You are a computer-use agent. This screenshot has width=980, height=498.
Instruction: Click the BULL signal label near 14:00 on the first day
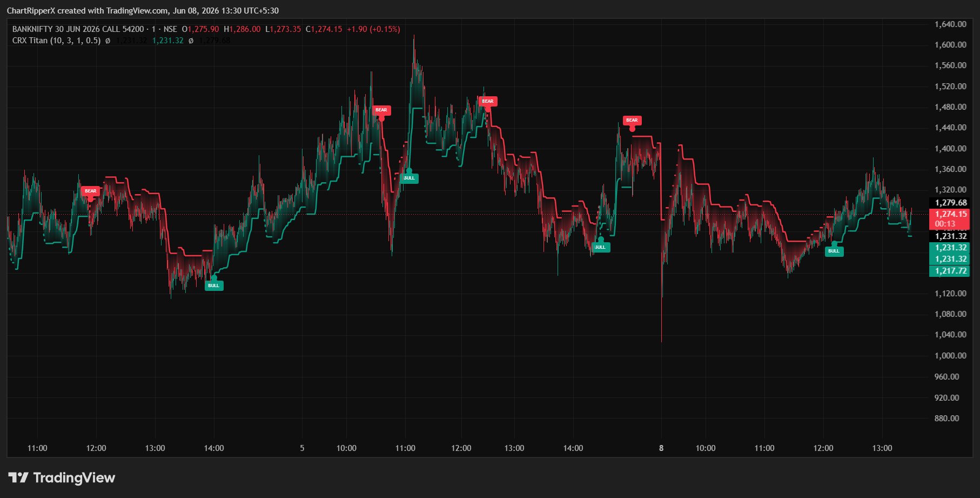[x=214, y=285]
